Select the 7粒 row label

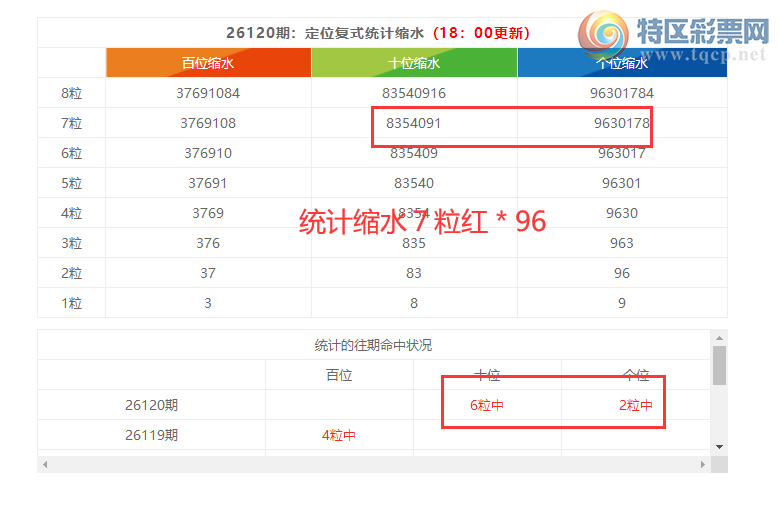pos(72,123)
